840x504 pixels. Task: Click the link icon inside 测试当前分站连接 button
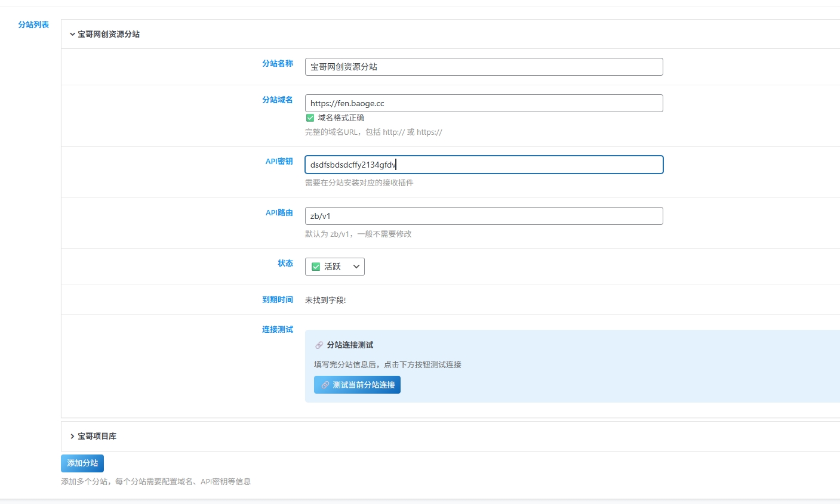[x=325, y=385]
